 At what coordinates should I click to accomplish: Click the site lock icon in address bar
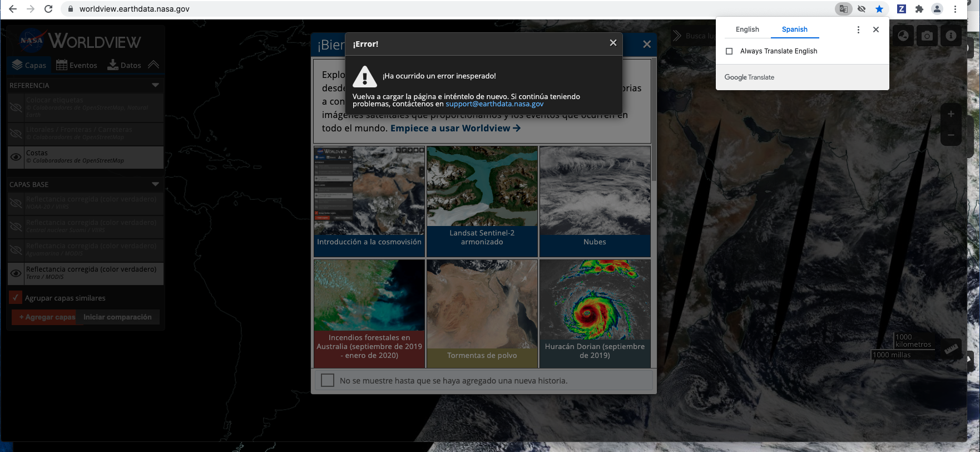[70, 9]
